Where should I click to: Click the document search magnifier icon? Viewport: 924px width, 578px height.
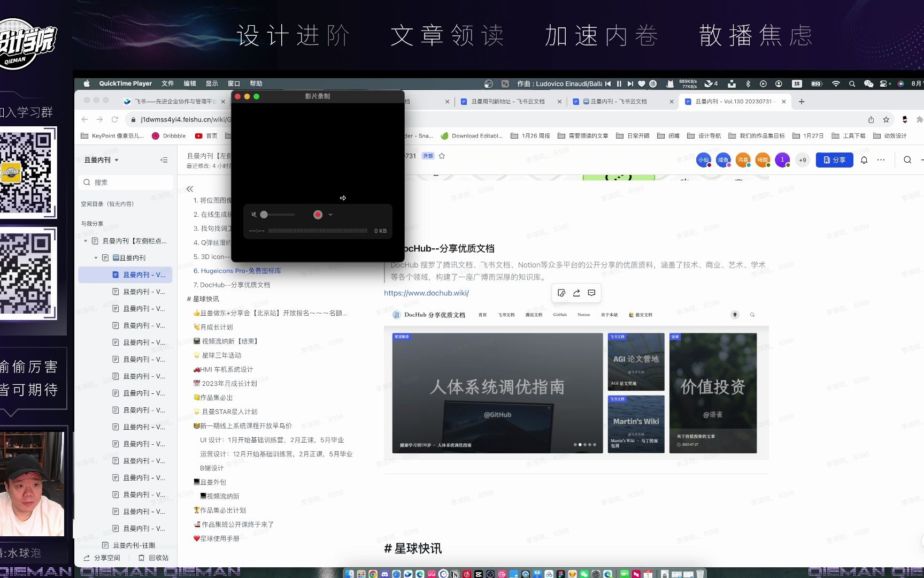tap(907, 160)
